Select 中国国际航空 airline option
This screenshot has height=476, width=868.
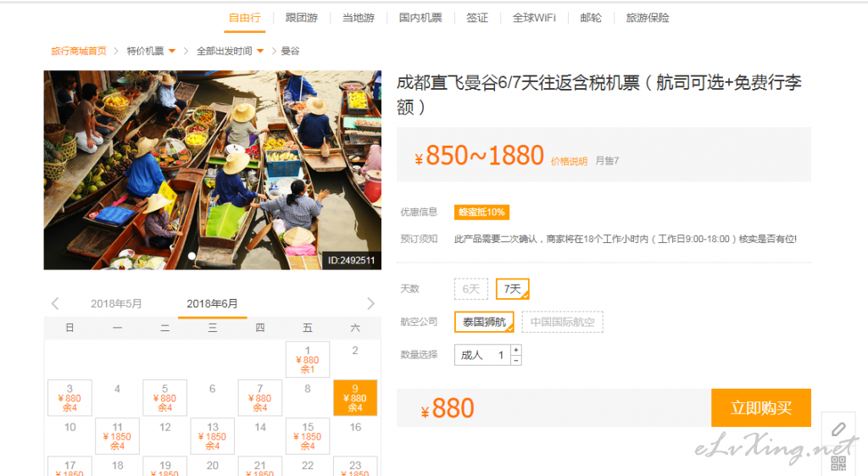click(x=563, y=322)
